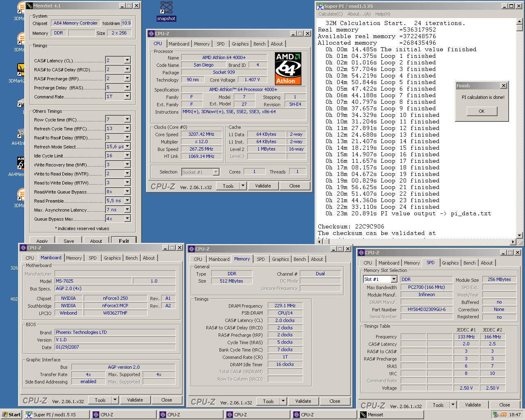Select Graphics tab in CPU-Z SPD window
525x420 pixels.
tap(450, 263)
